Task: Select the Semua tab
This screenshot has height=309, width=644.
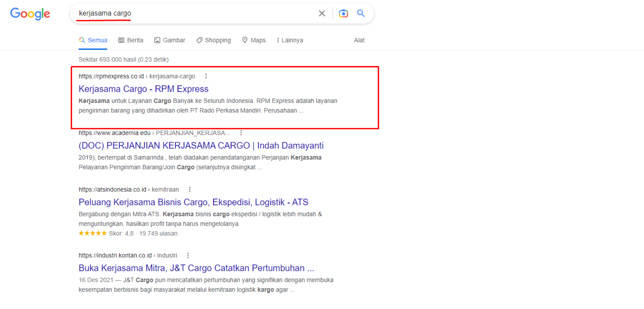Action: pos(93,40)
